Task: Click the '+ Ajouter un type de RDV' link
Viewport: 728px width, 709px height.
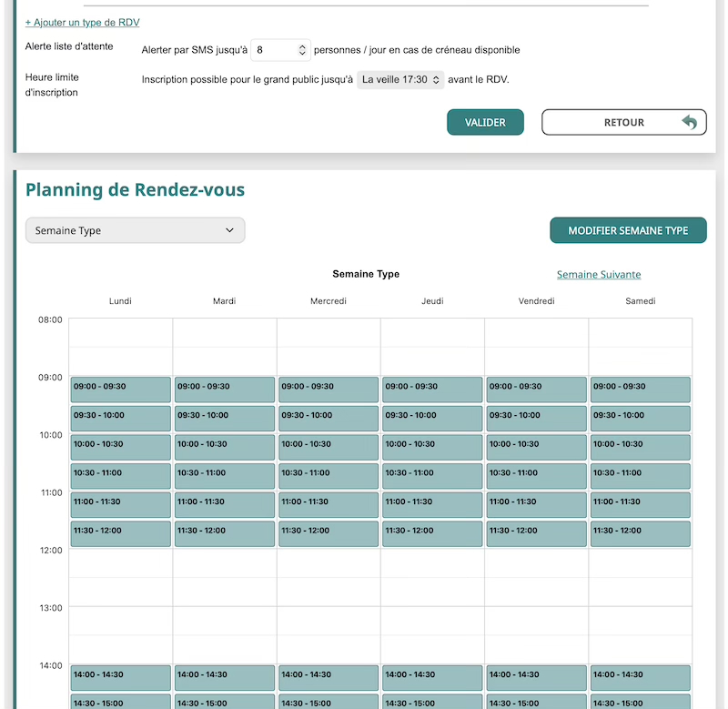Action: [x=82, y=22]
